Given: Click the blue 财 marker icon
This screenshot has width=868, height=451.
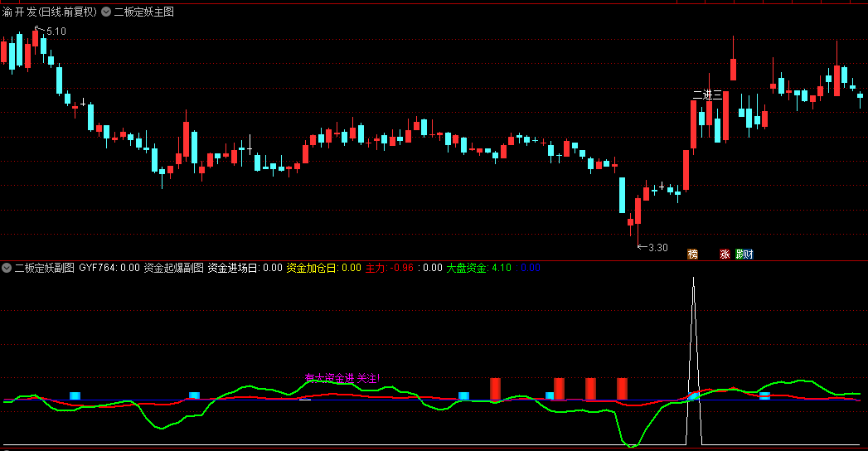Looking at the screenshot, I should click(x=749, y=254).
